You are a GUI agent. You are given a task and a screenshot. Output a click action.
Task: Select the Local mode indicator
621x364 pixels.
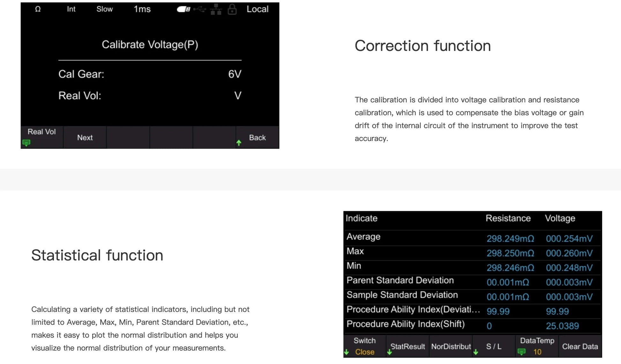coord(258,9)
